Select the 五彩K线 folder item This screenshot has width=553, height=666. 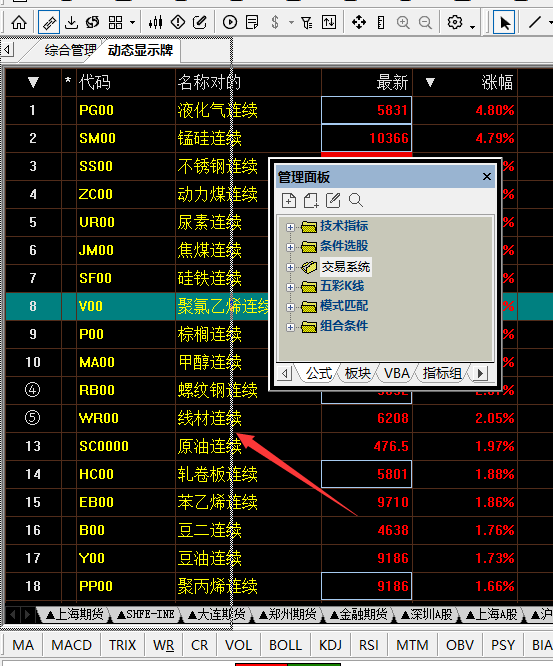[342, 286]
